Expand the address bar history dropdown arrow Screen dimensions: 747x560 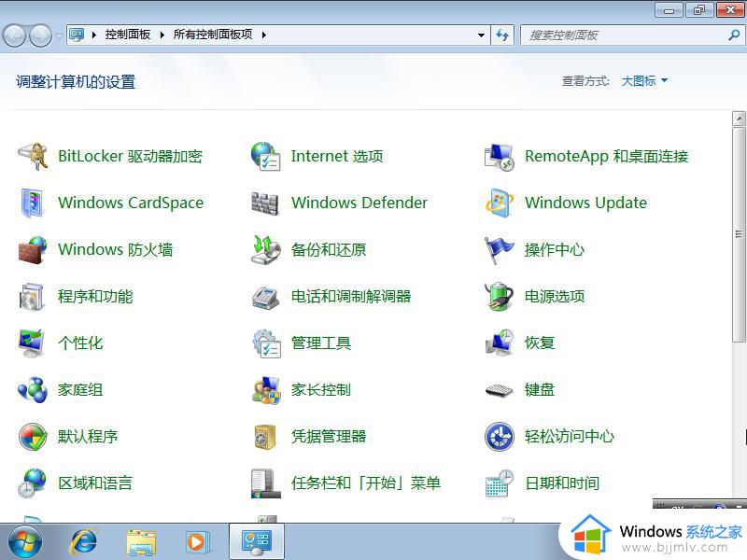coord(481,35)
